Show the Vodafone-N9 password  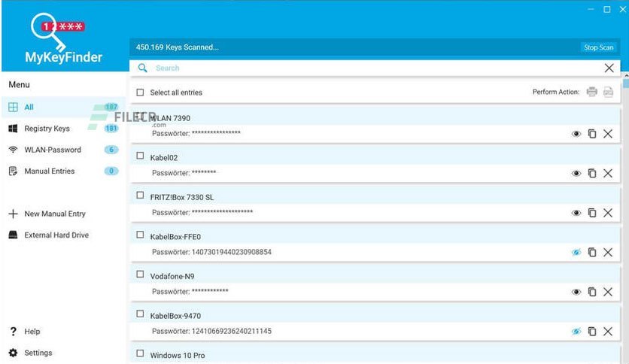[x=576, y=292]
